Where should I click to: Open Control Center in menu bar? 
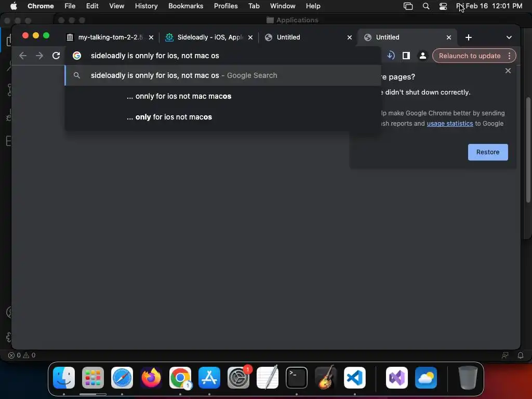pos(443,6)
